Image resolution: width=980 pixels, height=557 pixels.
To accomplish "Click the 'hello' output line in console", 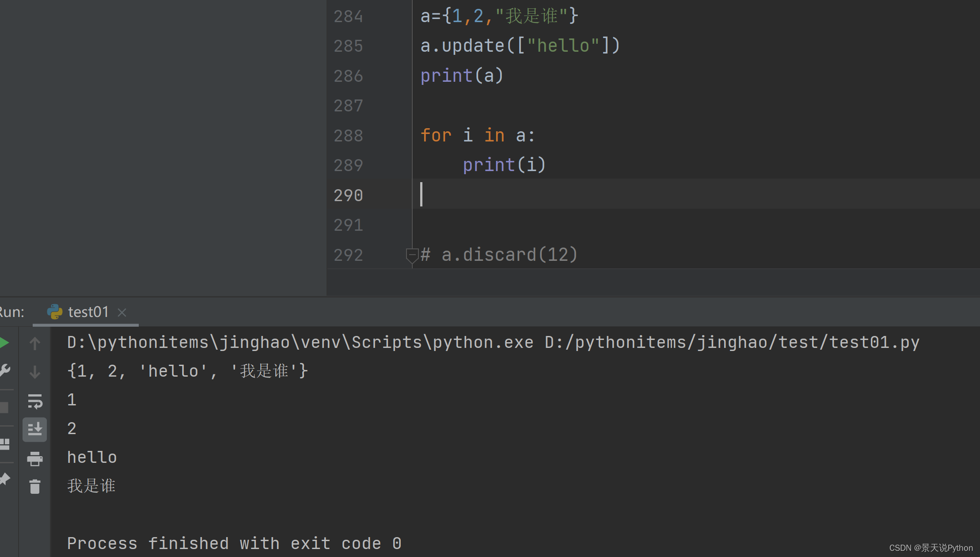I will [92, 457].
